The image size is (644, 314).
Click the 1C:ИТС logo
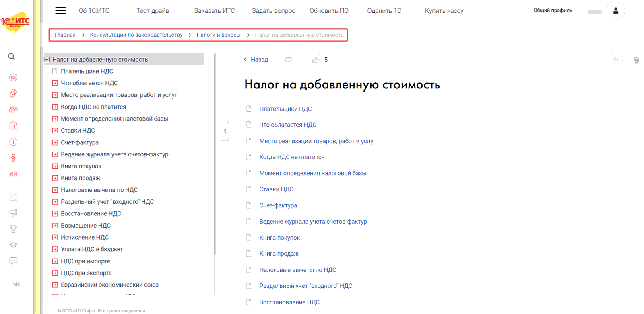tap(15, 22)
